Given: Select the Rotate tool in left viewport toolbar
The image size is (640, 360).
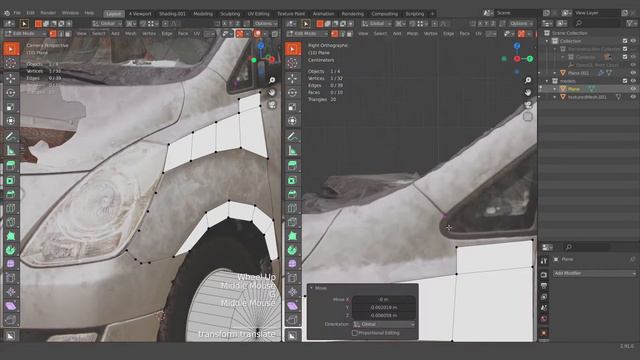Looking at the screenshot, I should 11,93.
